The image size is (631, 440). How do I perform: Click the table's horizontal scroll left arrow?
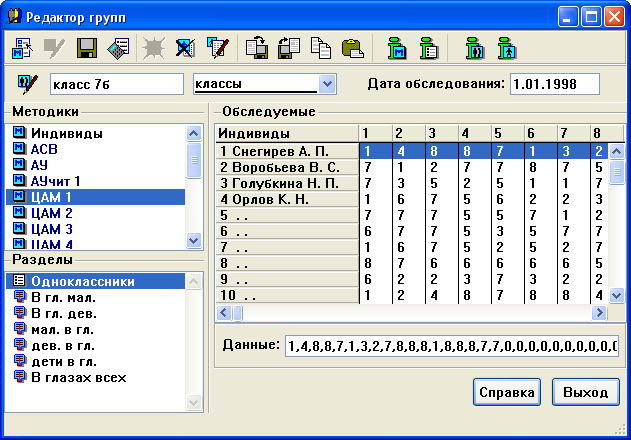click(224, 312)
